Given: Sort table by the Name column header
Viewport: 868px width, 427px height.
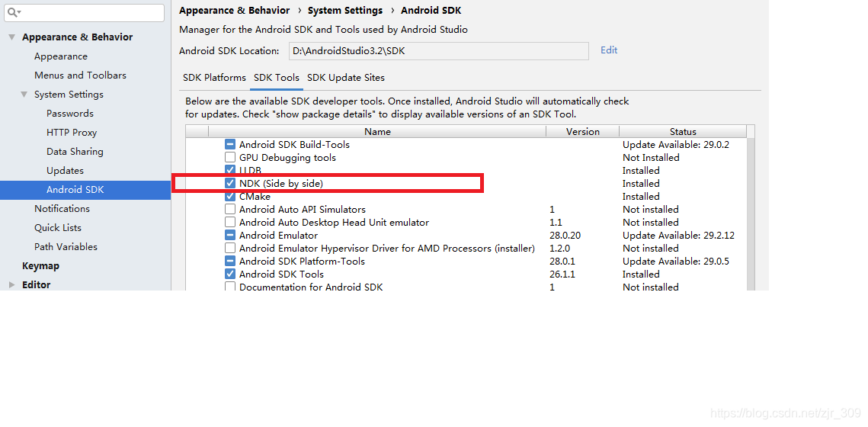Looking at the screenshot, I should (377, 132).
